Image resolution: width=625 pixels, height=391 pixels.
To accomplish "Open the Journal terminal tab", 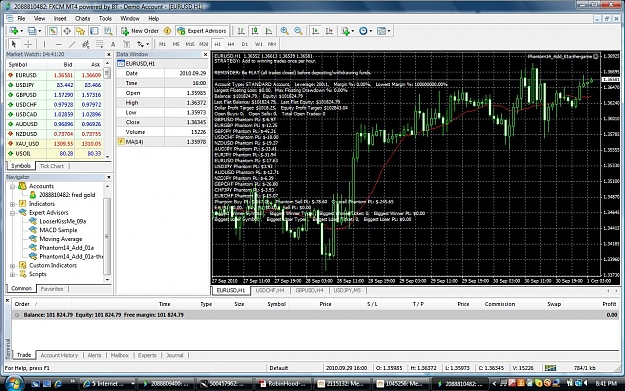I will (175, 355).
